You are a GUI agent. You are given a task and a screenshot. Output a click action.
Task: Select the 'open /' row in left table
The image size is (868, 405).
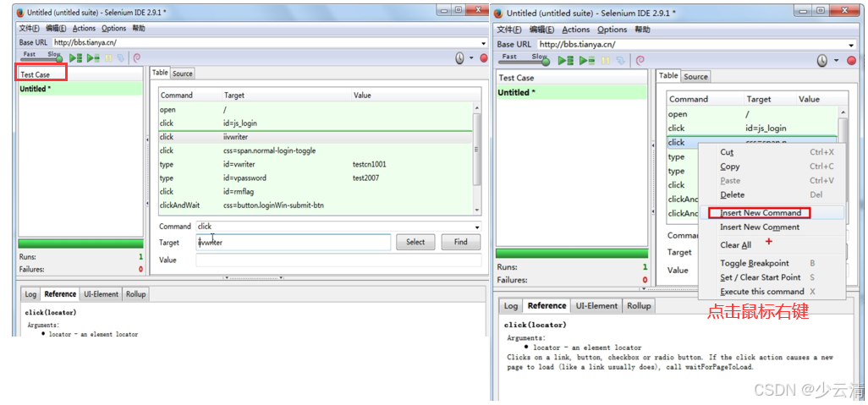(316, 110)
